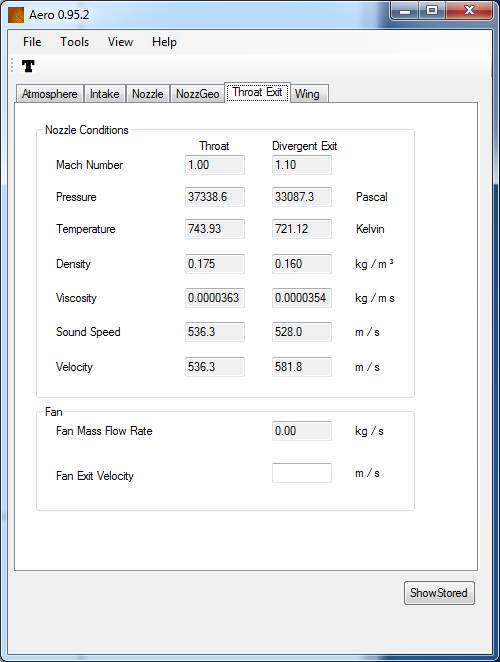Click the Throat Temperature value field

pyautogui.click(x=215, y=229)
